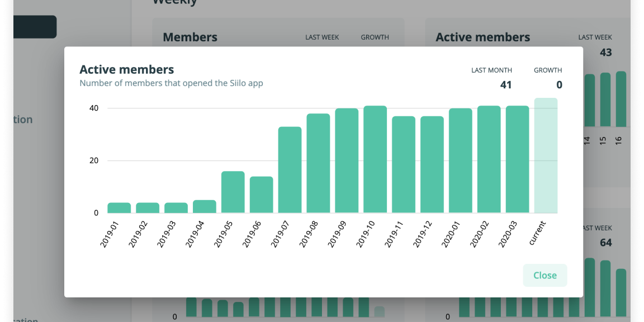
Task: Select the light 'current' month bar
Action: tap(546, 155)
